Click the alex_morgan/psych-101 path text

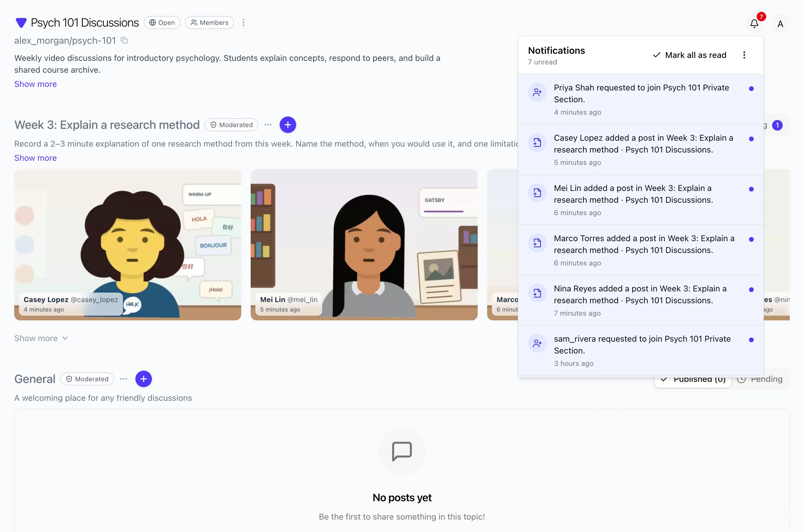(65, 40)
